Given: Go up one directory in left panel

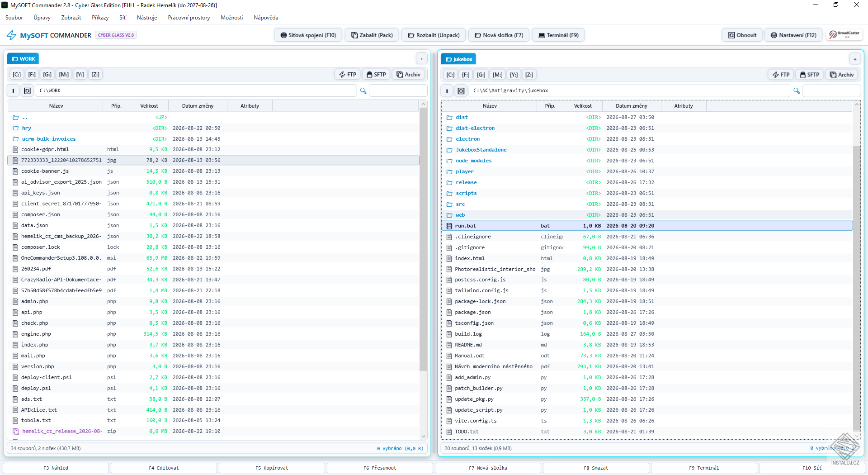Looking at the screenshot, I should tap(13, 91).
